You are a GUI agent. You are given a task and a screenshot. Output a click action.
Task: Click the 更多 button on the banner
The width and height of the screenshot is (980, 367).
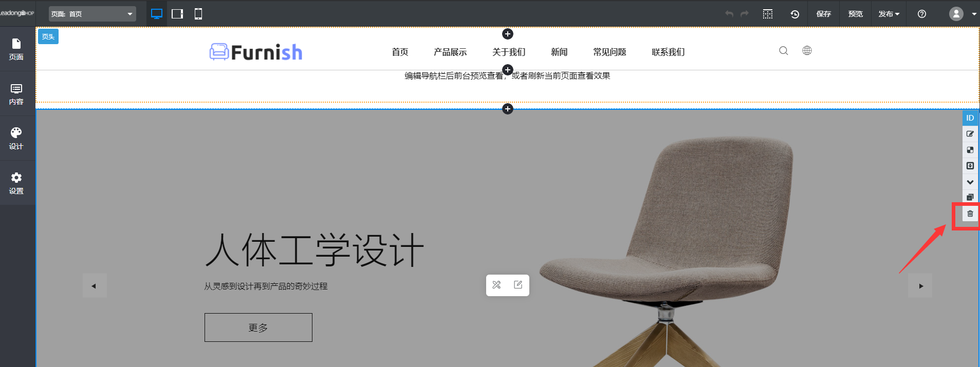click(258, 327)
